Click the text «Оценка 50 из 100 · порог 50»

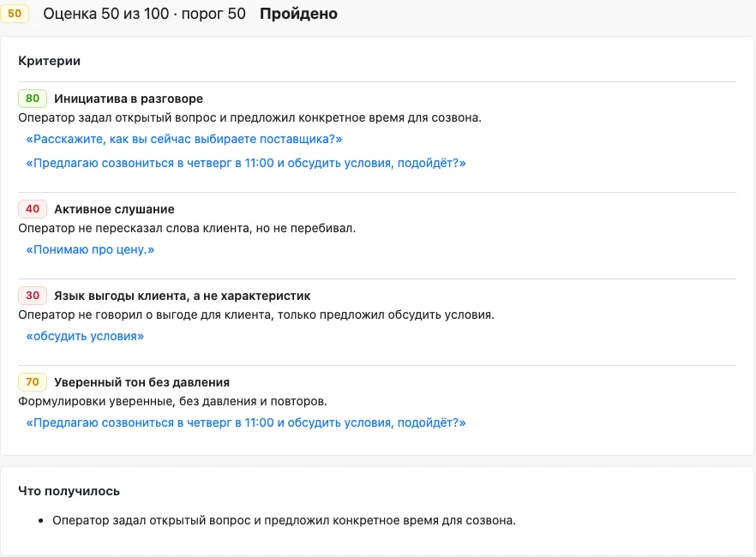(x=144, y=14)
